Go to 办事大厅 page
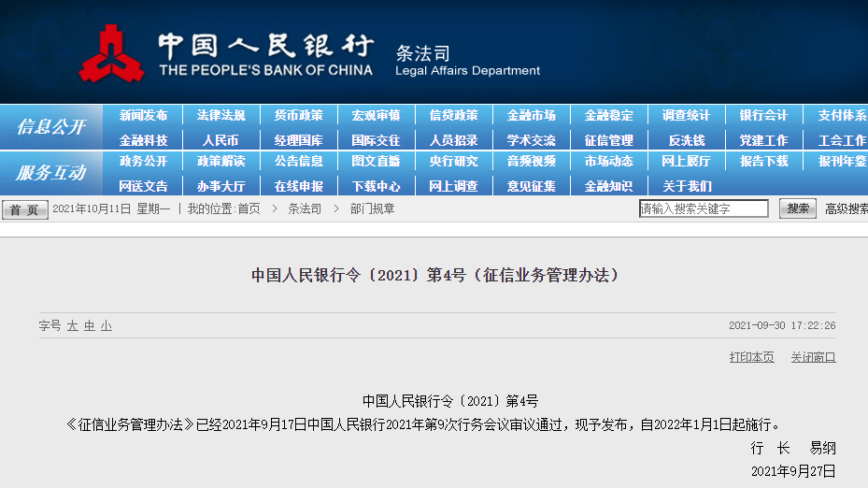The image size is (868, 488). [221, 187]
